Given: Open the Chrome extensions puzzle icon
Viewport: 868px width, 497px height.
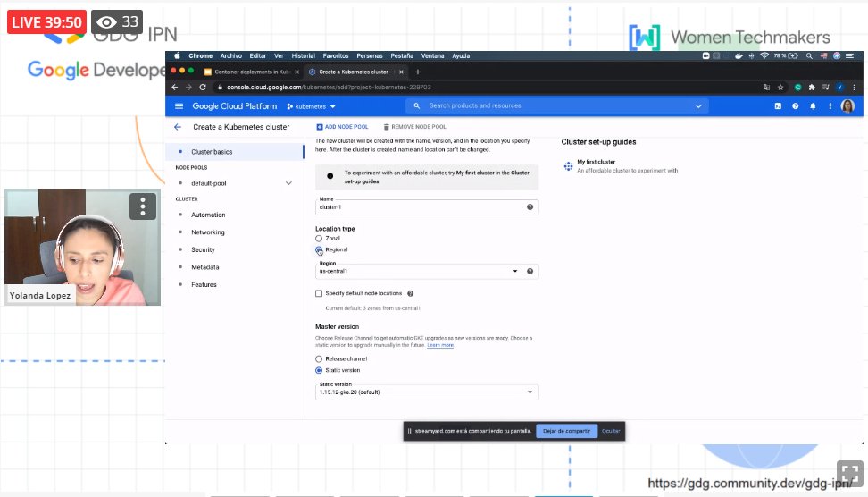Looking at the screenshot, I should 812,87.
